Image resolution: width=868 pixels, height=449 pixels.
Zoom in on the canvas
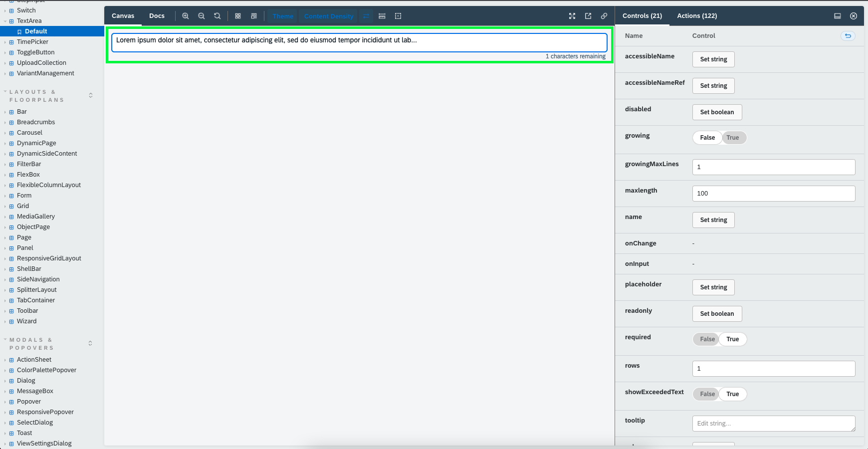pos(186,16)
